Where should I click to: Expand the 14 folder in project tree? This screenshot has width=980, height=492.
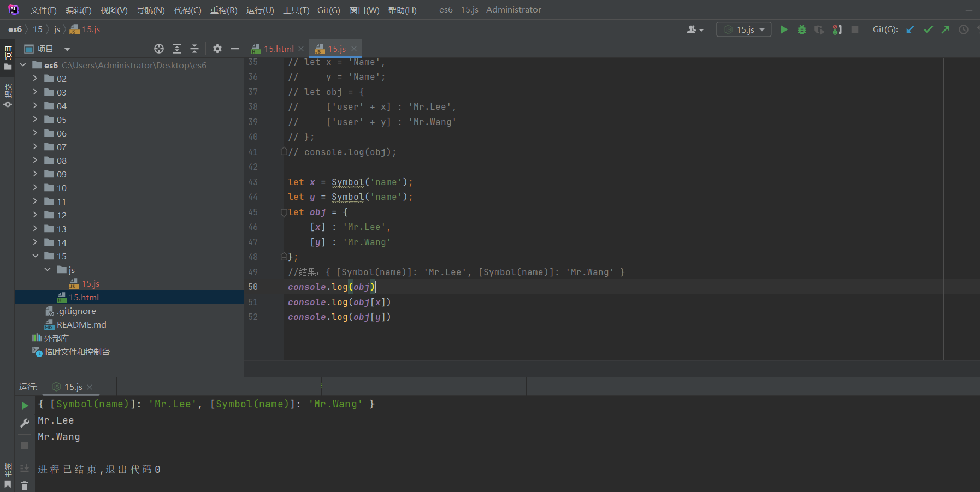(36, 242)
